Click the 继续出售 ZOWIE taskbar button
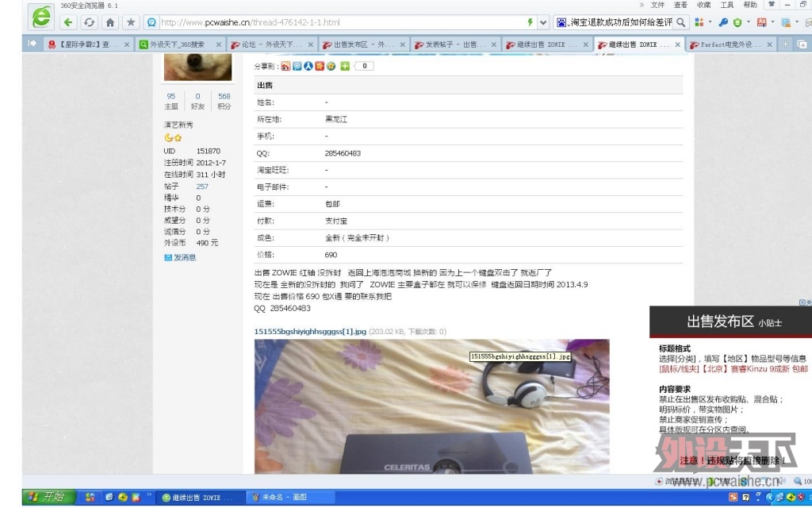Image resolution: width=812 pixels, height=508 pixels. (201, 497)
